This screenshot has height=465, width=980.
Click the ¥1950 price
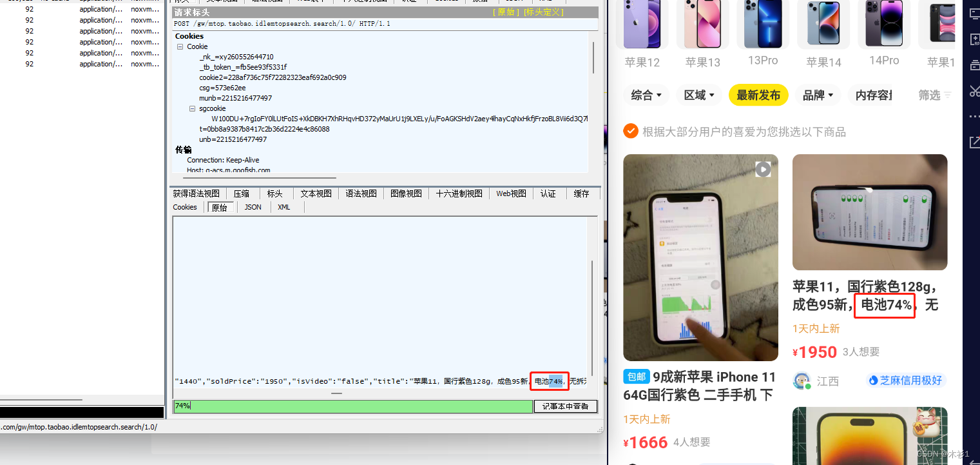(x=814, y=352)
